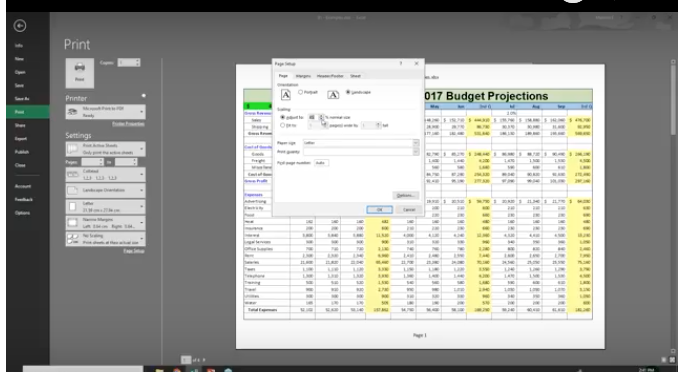Open the Narrow Margins dropdown
The image size is (680, 372).
(105, 223)
